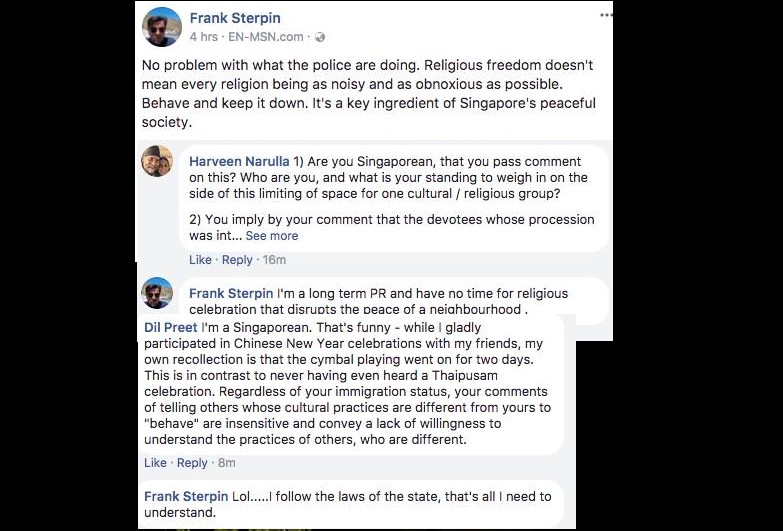The height and width of the screenshot is (531, 783).
Task: Open Frank Sterpin name in PR reply
Action: 231,293
